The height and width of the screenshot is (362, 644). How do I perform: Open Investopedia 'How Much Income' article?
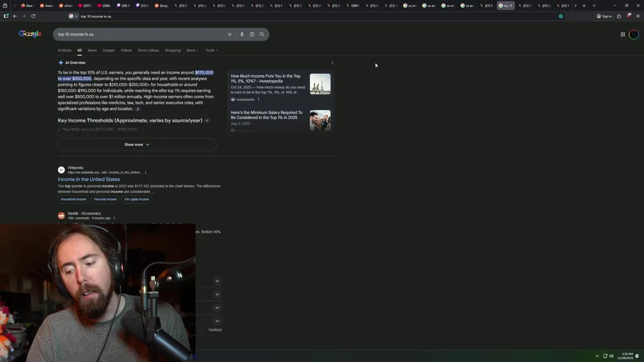click(x=266, y=78)
